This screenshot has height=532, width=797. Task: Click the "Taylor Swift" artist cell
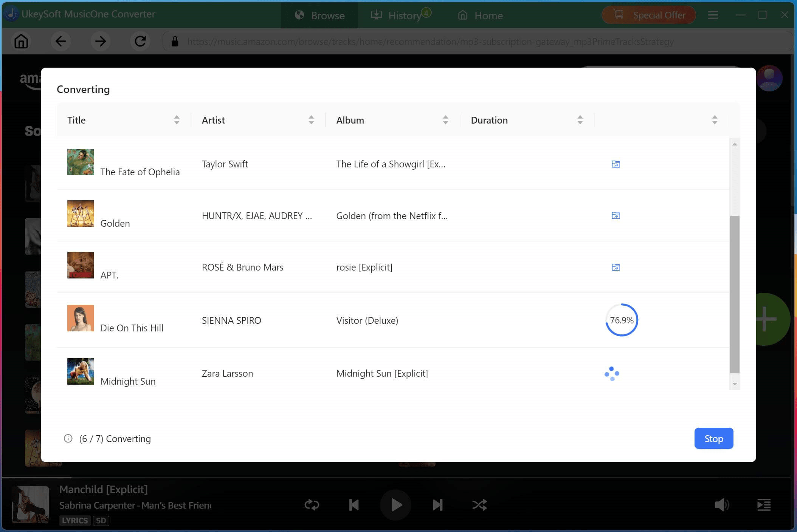pos(225,164)
